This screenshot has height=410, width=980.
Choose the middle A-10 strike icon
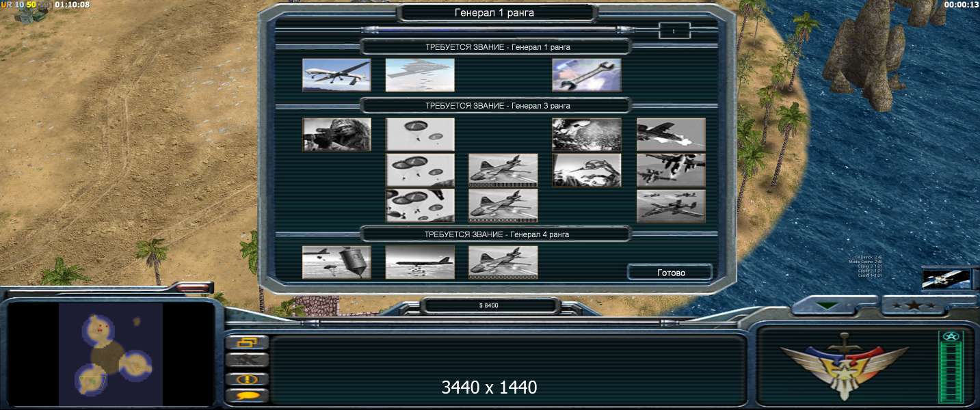point(671,170)
